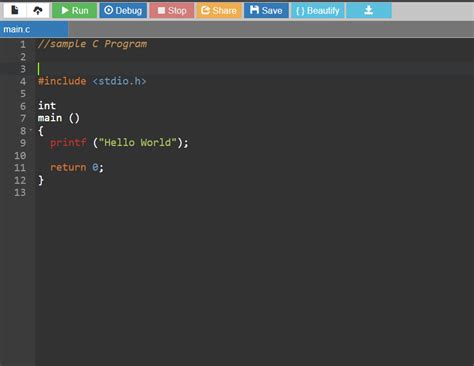This screenshot has width=474, height=366.
Task: Click on the "Hello World" string literal
Action: [137, 143]
